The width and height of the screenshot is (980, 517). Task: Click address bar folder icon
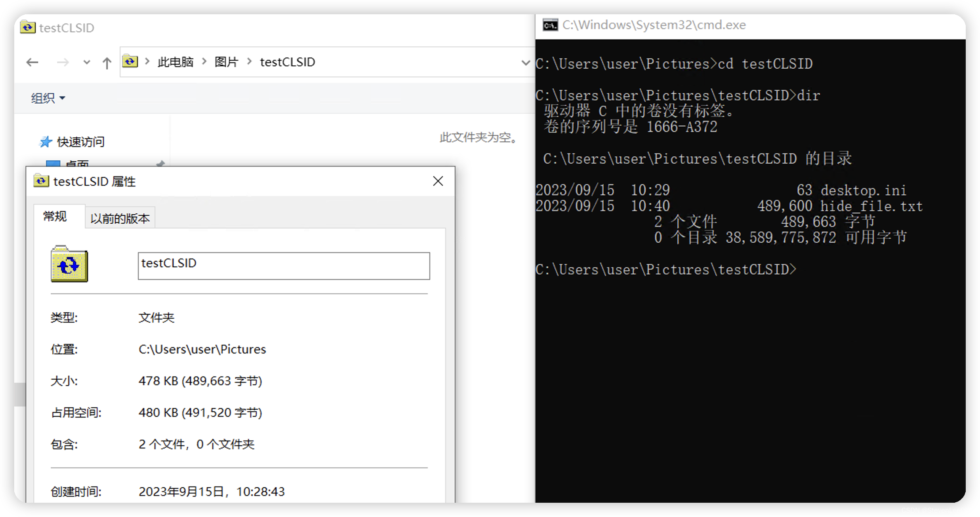[x=130, y=62]
